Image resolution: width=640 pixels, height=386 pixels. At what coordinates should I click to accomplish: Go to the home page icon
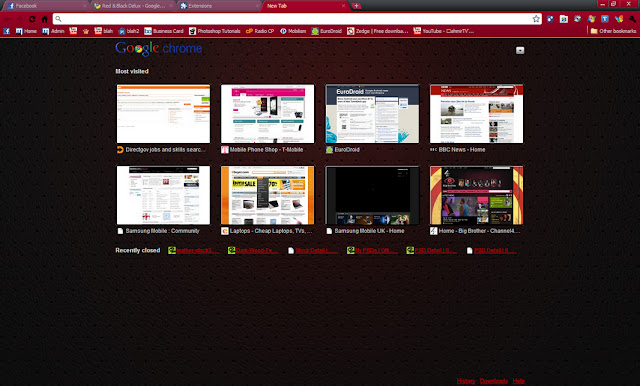[x=44, y=19]
